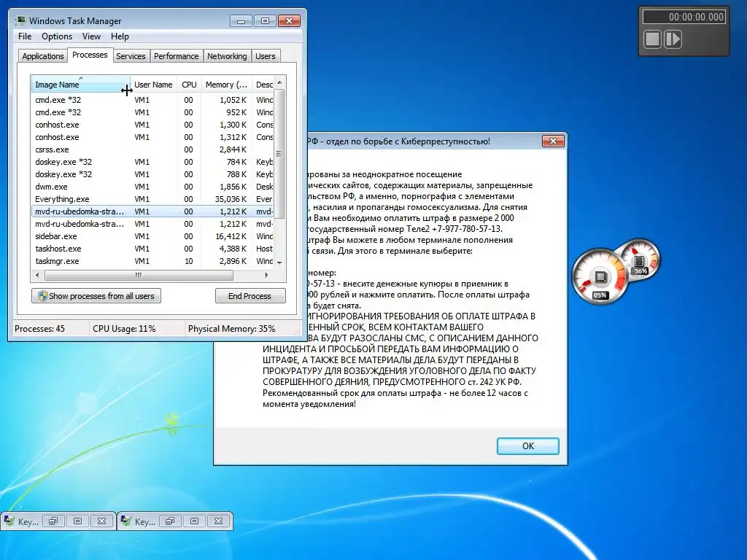Viewport: 747px width, 560px height.
Task: Click the Processes: 45 status entry
Action: coord(39,329)
